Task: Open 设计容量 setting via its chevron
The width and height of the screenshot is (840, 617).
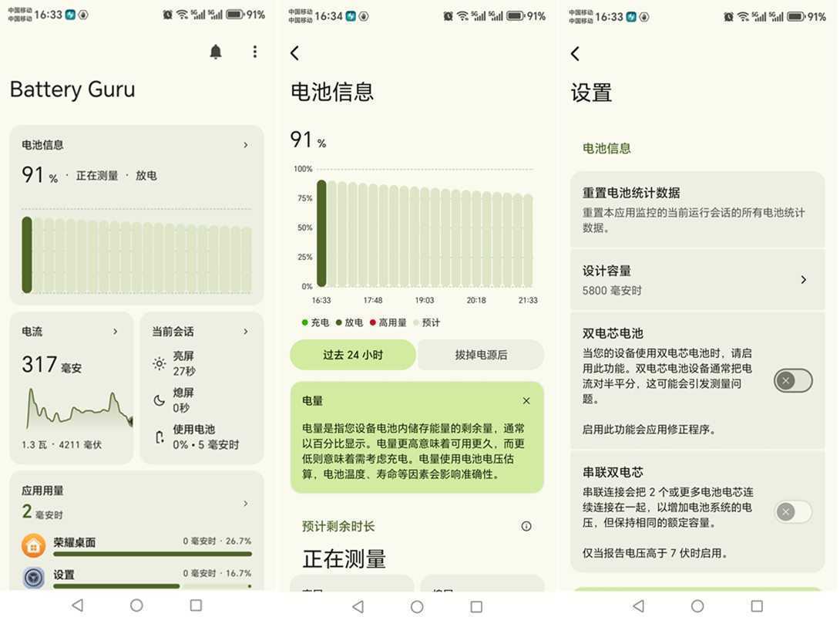Action: pos(803,279)
